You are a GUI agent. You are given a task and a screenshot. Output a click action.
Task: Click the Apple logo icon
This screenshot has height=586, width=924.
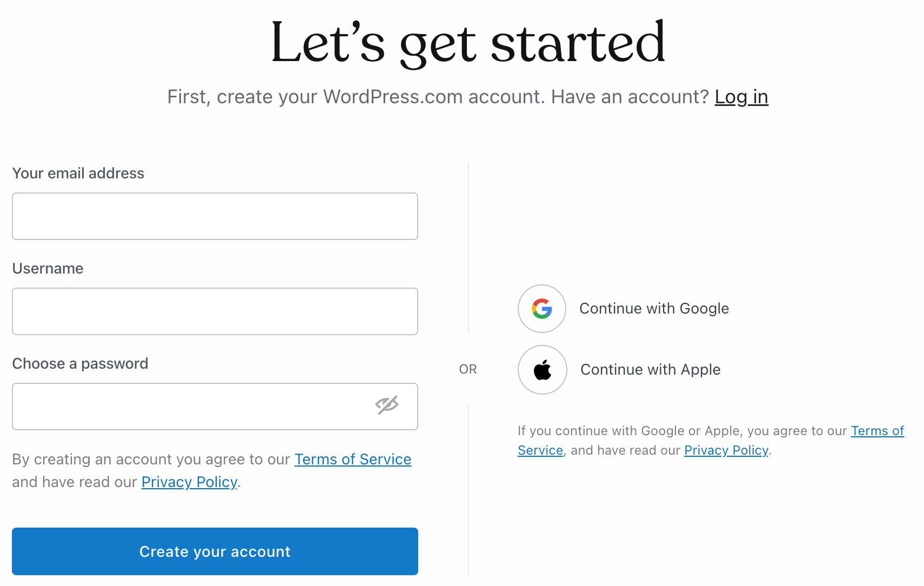click(x=542, y=370)
